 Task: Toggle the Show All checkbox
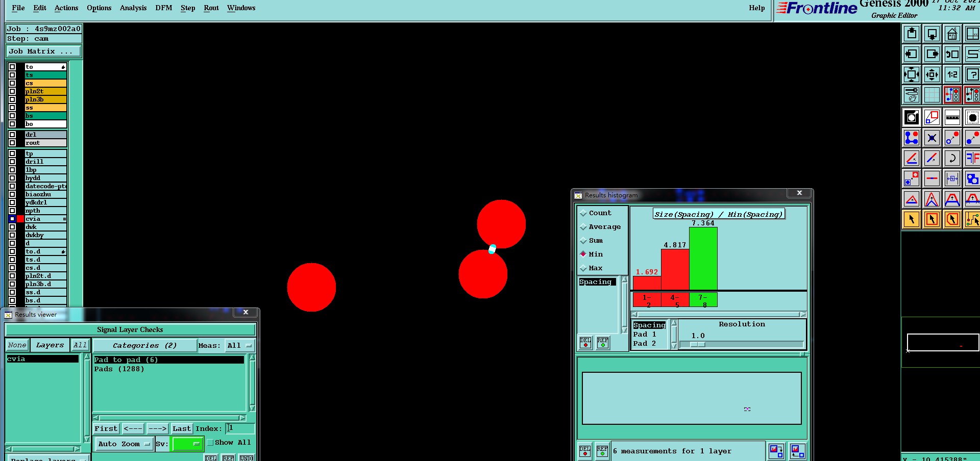[x=210, y=443]
